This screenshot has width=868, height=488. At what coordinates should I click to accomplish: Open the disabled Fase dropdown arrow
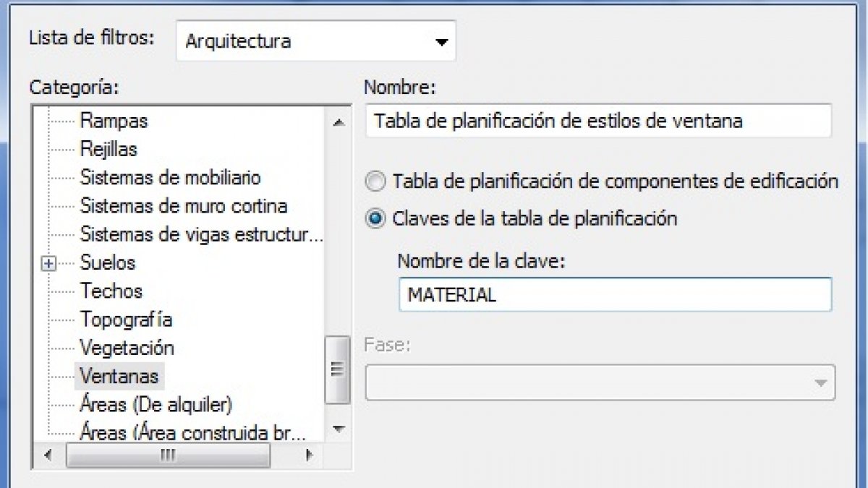[820, 382]
